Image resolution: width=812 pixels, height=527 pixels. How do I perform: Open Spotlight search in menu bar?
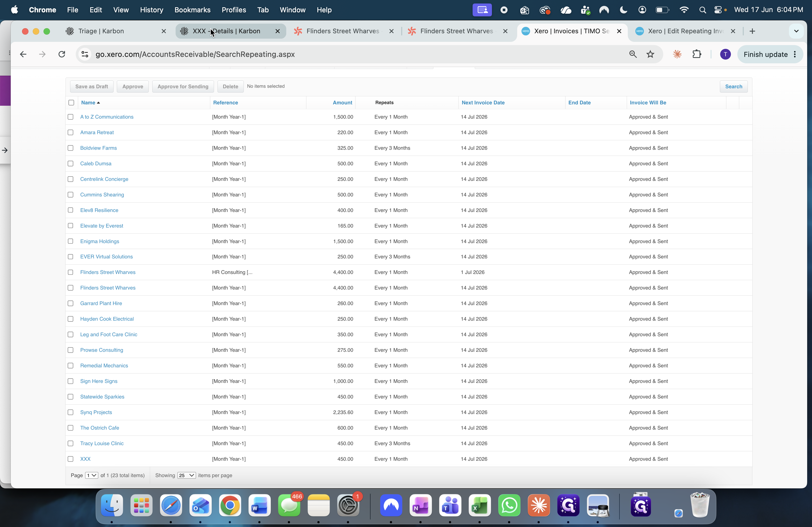click(702, 10)
